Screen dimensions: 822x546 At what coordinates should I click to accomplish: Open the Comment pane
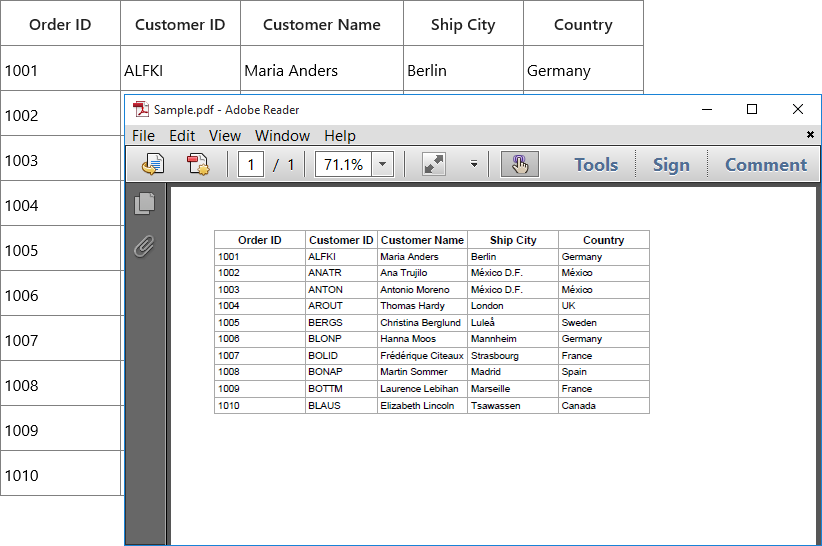pyautogui.click(x=766, y=165)
